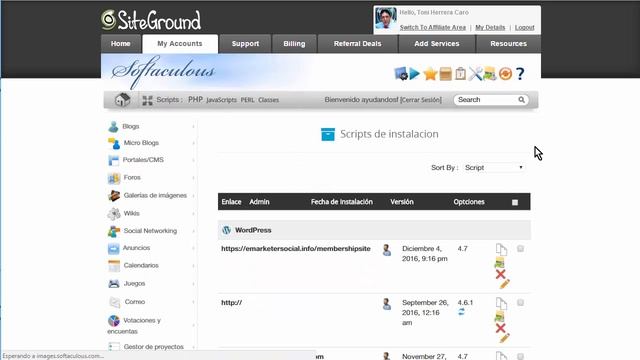The image size is (640, 360).
Task: Select PHP scripts filter
Action: coord(196,100)
